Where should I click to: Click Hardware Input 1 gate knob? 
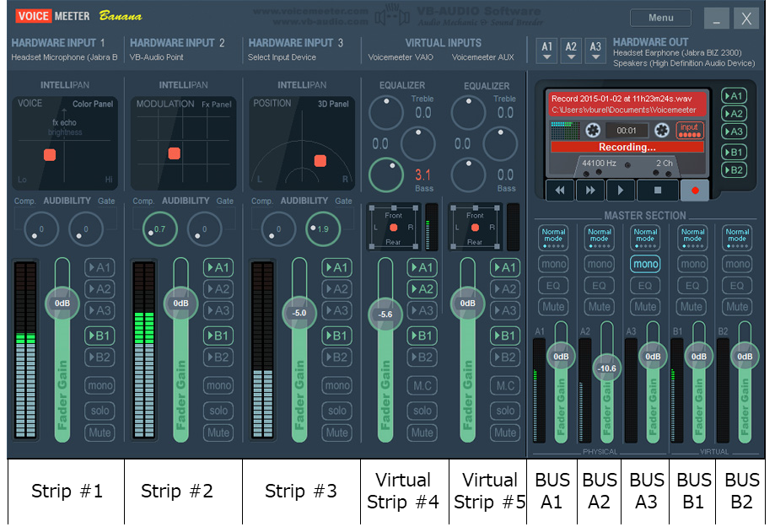tap(86, 229)
